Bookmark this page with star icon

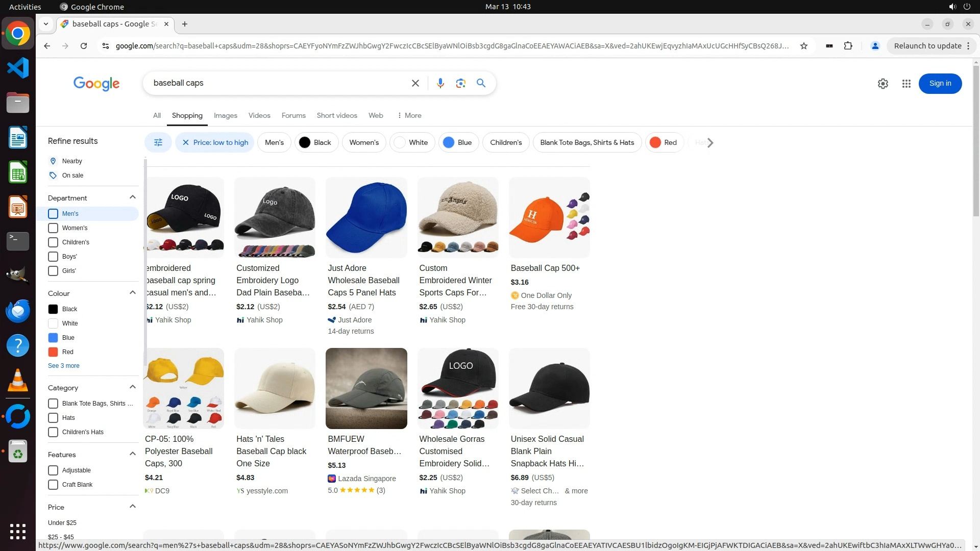804,46
